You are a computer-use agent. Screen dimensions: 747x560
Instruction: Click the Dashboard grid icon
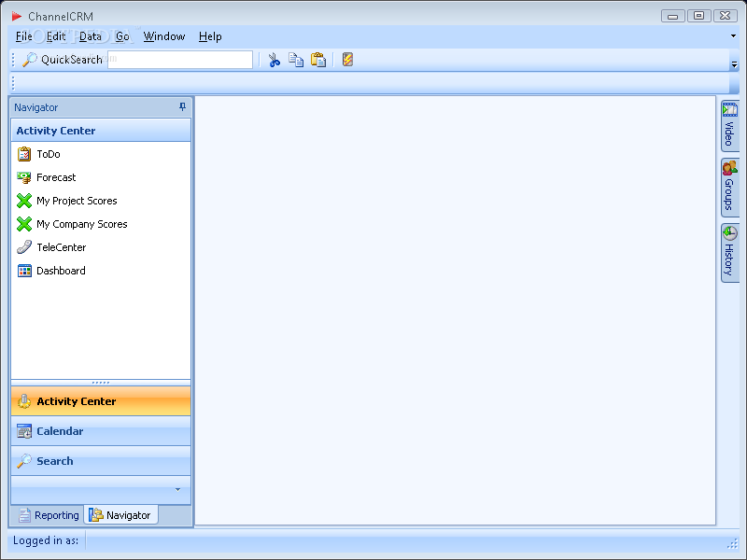click(x=24, y=271)
